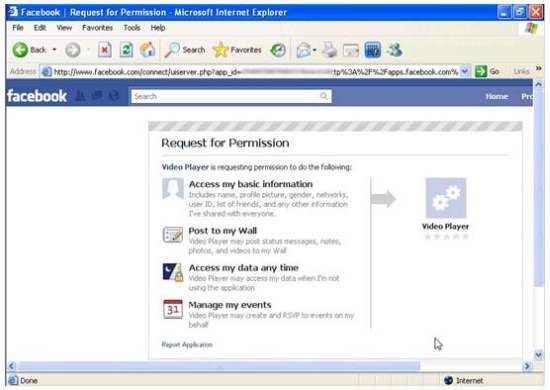The width and height of the screenshot is (550, 390).
Task: Click the profile silhouette basic information icon
Action: (x=173, y=188)
